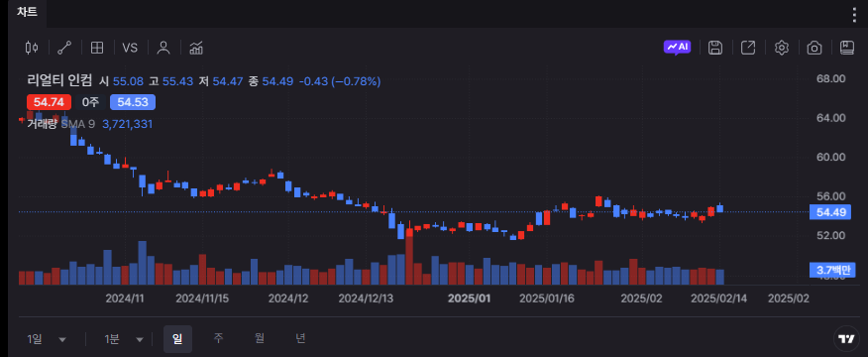Click the 60.00 price axis label
The height and width of the screenshot is (357, 868).
(831, 157)
